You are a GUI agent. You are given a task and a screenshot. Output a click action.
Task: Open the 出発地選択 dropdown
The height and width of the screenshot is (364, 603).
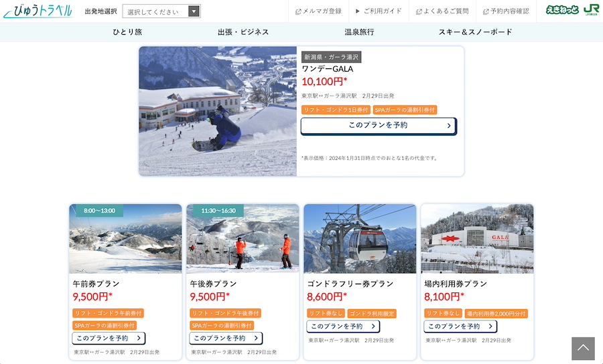[x=161, y=11]
